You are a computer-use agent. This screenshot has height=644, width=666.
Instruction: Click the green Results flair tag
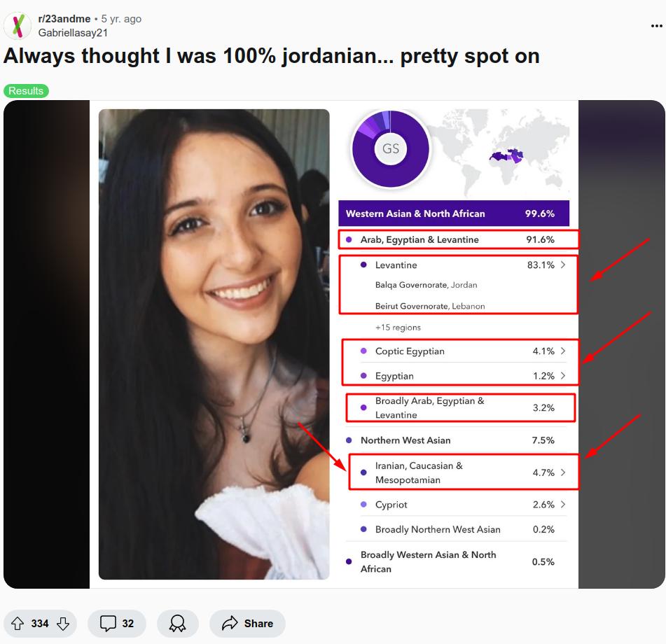(x=27, y=91)
